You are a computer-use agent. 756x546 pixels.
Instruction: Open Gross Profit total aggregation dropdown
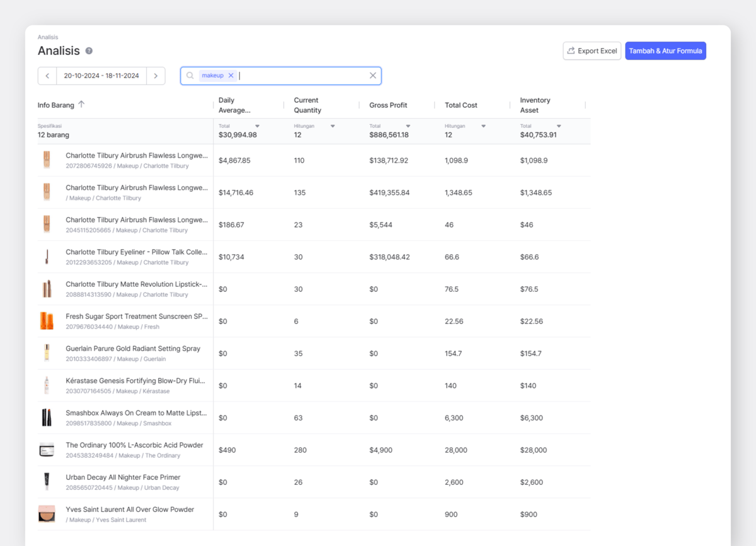click(408, 126)
